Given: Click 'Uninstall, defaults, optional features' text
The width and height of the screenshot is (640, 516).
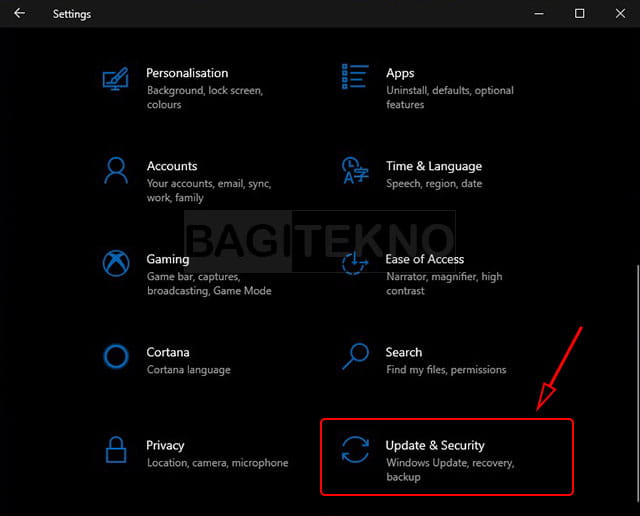Looking at the screenshot, I should pos(450,98).
